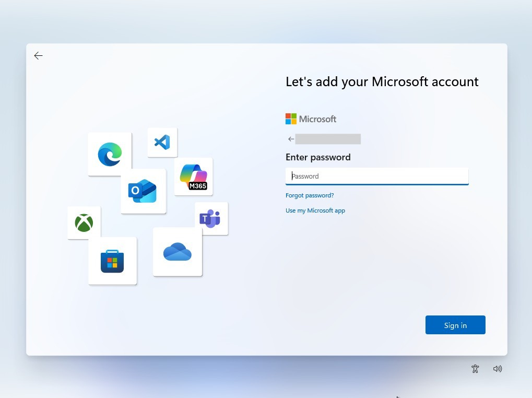The height and width of the screenshot is (398, 532).
Task: Click the Sign in button
Action: (455, 325)
